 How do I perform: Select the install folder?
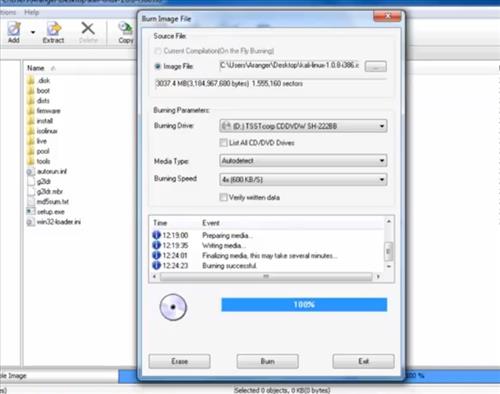coord(40,121)
